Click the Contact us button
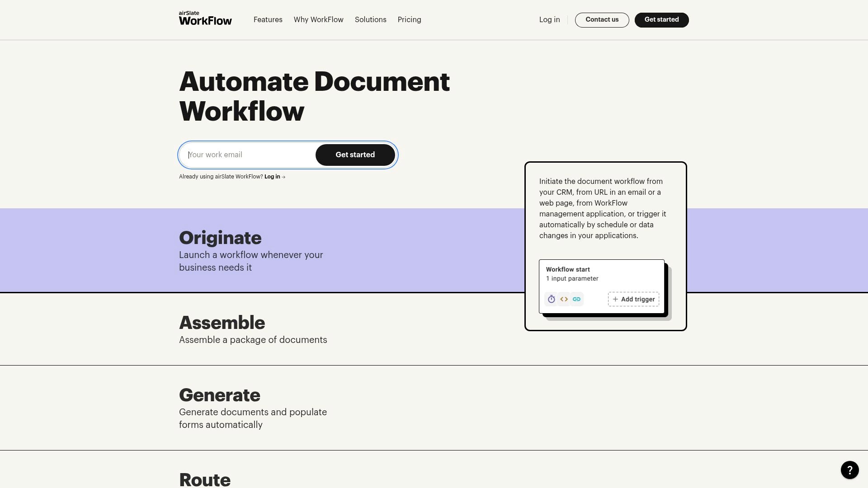Screen dimensions: 868x488 pyautogui.click(x=602, y=20)
